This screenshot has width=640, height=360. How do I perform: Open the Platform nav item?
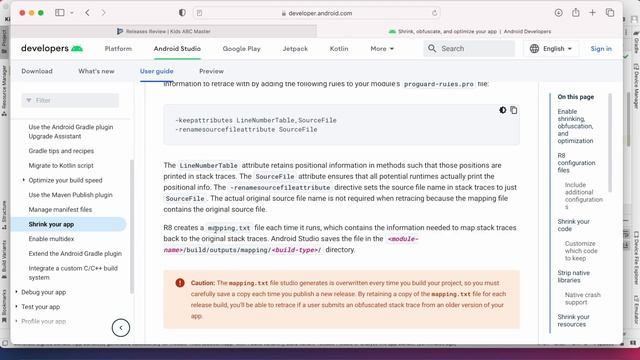[x=118, y=49]
